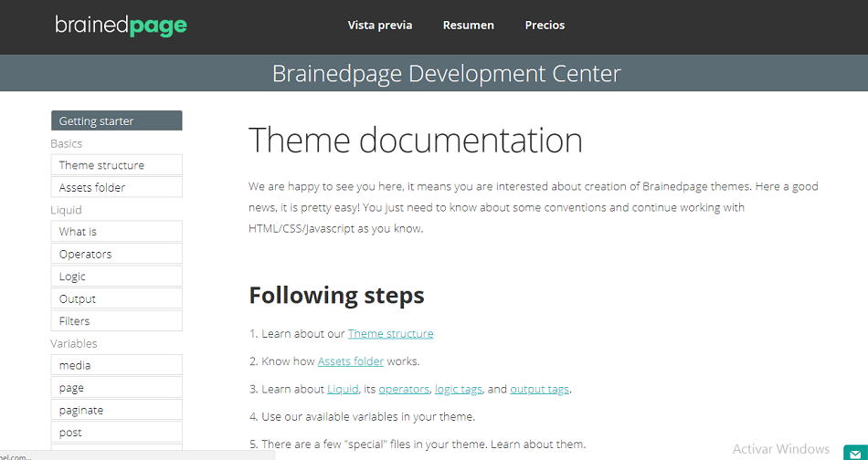Follow the Theme structure link in step 1
868x460 pixels.
(390, 334)
